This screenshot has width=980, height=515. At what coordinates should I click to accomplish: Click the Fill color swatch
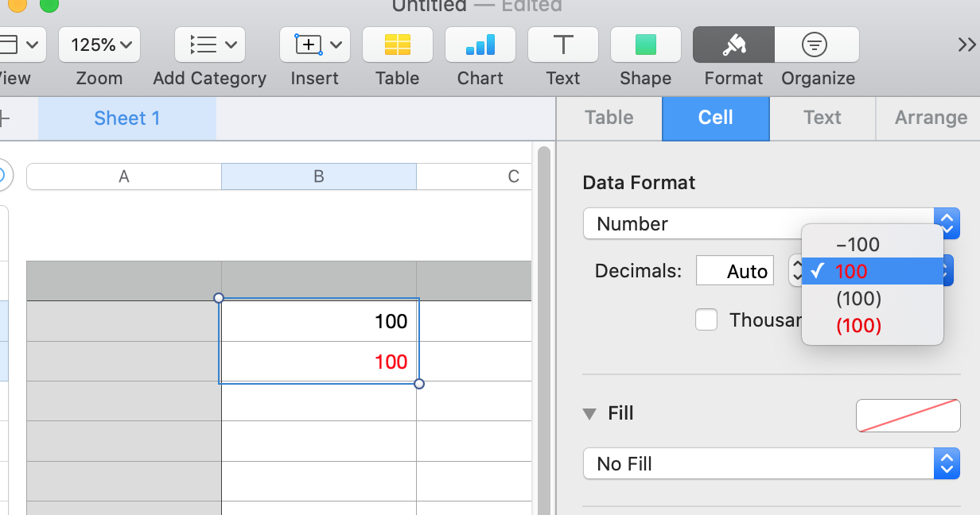(x=908, y=416)
